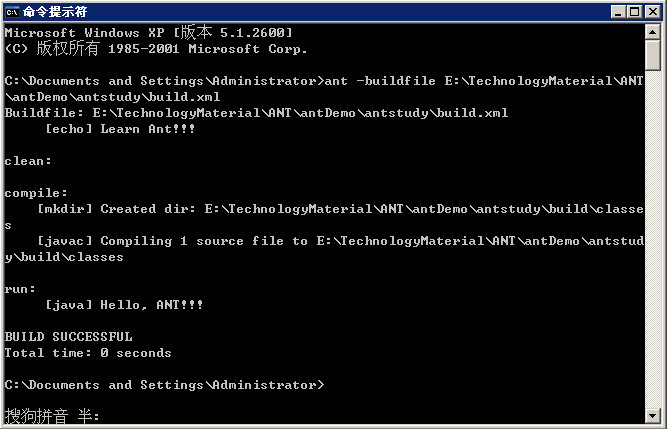Click the 搜狗拼音 input method indicator
Image resolution: width=667 pixels, height=429 pixels.
[x=37, y=416]
